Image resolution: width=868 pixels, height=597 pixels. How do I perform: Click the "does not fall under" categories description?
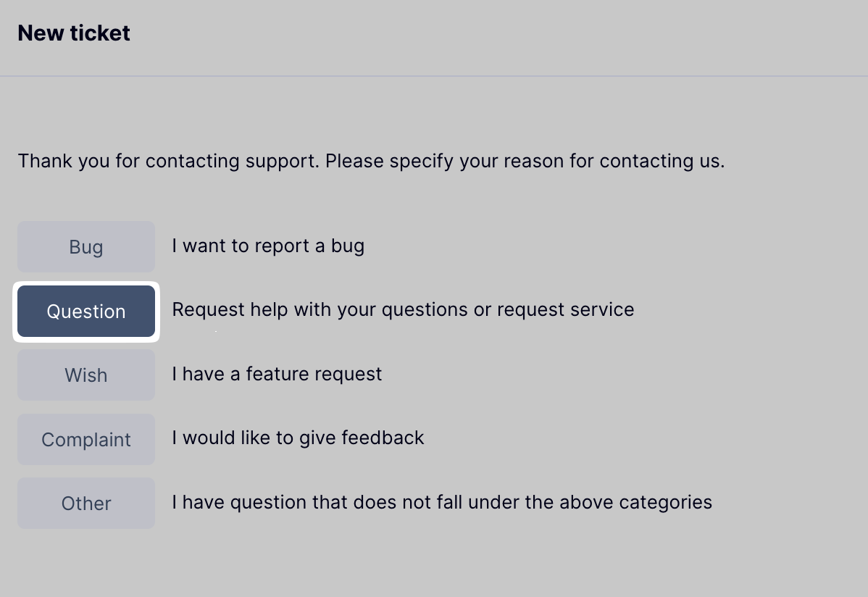coord(442,502)
